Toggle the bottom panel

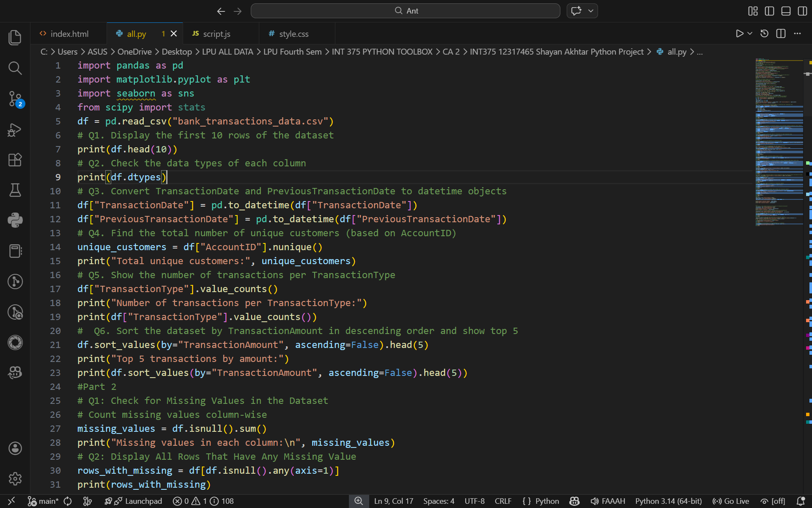pyautogui.click(x=786, y=11)
